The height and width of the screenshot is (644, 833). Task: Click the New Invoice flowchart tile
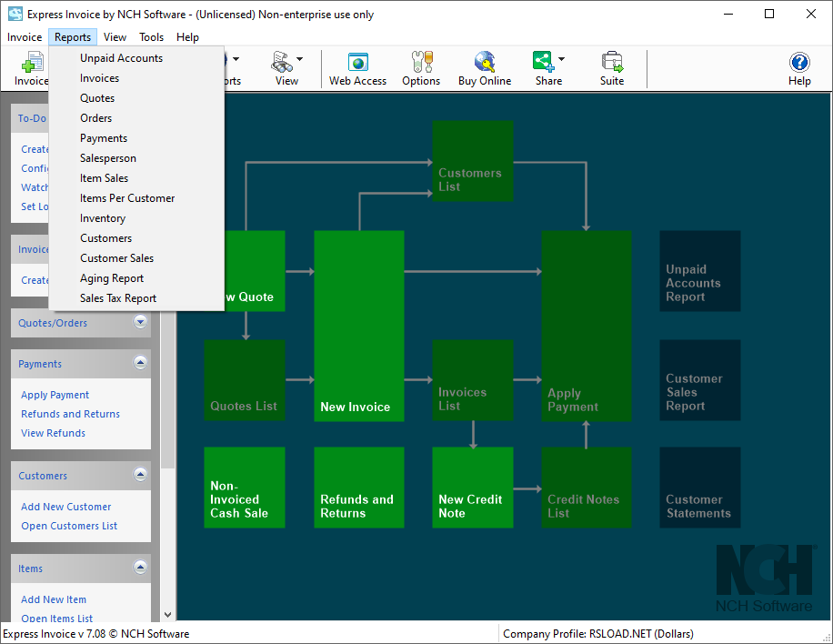(x=359, y=326)
